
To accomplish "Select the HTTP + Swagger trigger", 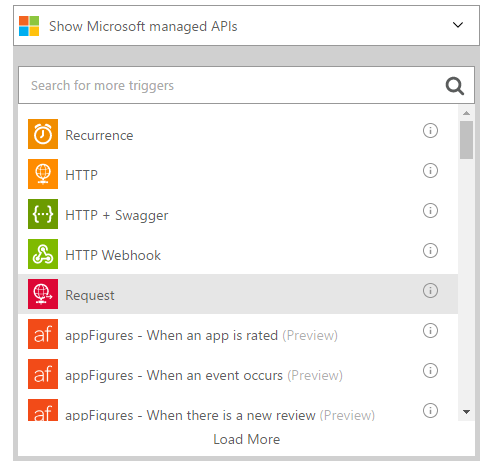I will [238, 214].
